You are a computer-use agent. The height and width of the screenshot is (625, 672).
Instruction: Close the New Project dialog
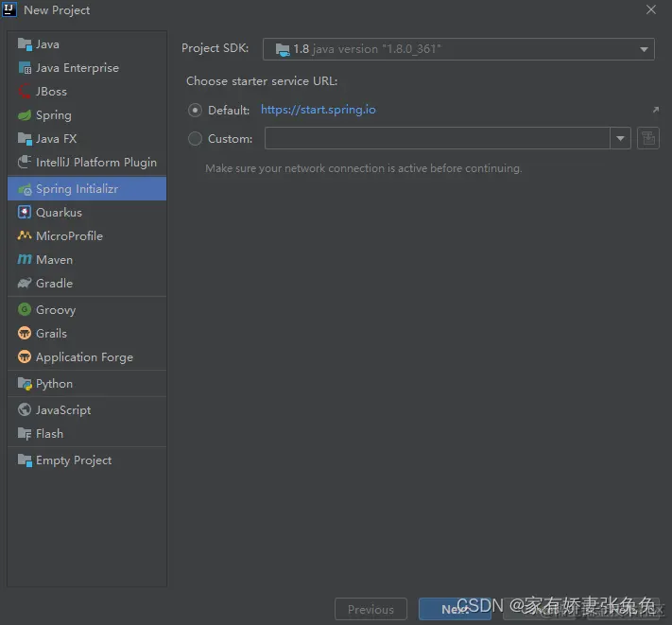[x=651, y=9]
